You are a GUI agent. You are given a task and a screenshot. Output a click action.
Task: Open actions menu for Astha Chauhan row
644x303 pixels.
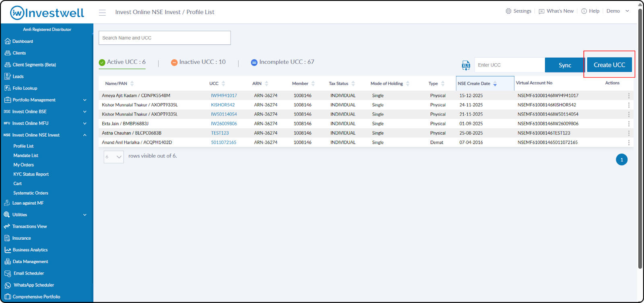(x=629, y=133)
